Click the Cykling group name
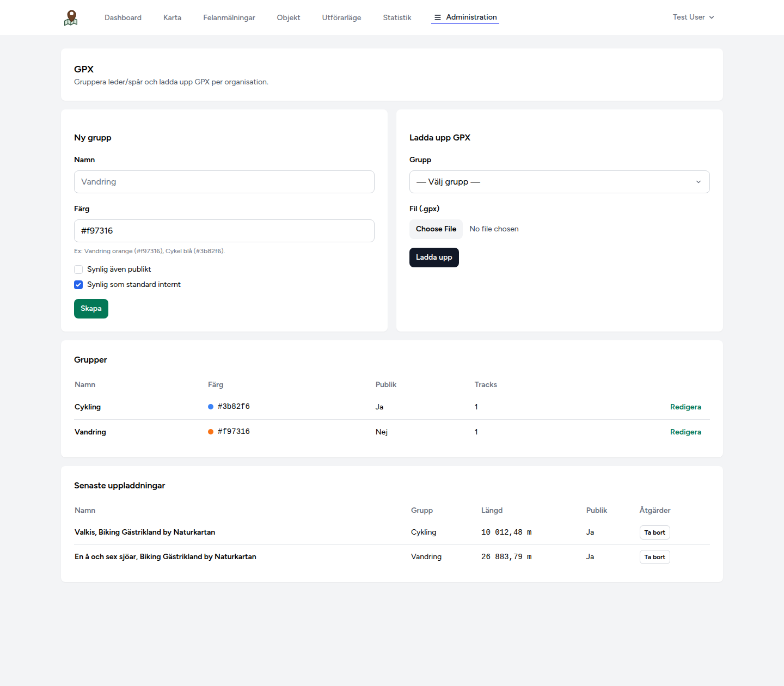This screenshot has height=686, width=784. (x=88, y=407)
